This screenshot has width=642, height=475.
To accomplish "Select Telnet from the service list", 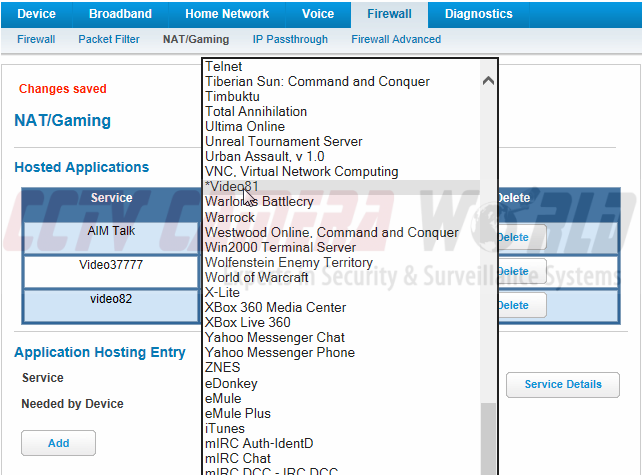I will 223,66.
